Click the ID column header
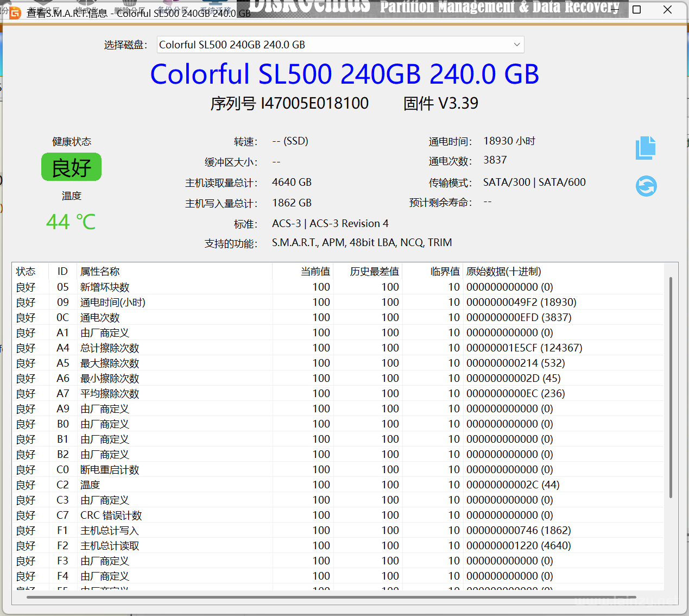The height and width of the screenshot is (616, 689). coord(62,272)
